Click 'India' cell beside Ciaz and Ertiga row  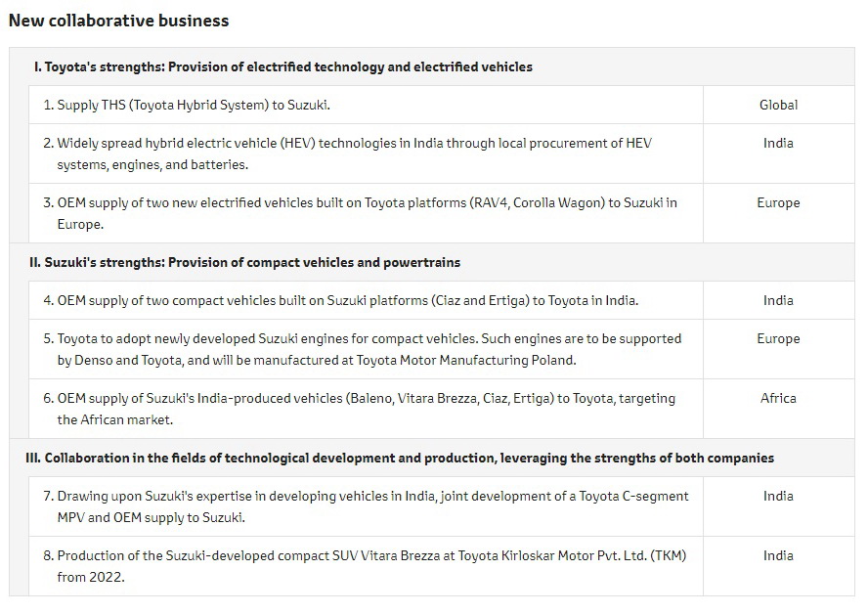(778, 300)
